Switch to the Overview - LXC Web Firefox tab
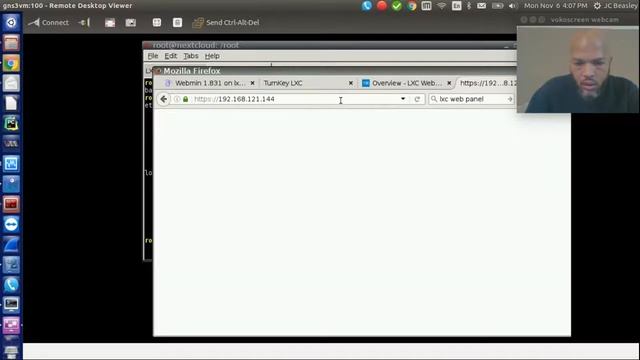Image resolution: width=640 pixels, height=360 pixels. point(407,83)
